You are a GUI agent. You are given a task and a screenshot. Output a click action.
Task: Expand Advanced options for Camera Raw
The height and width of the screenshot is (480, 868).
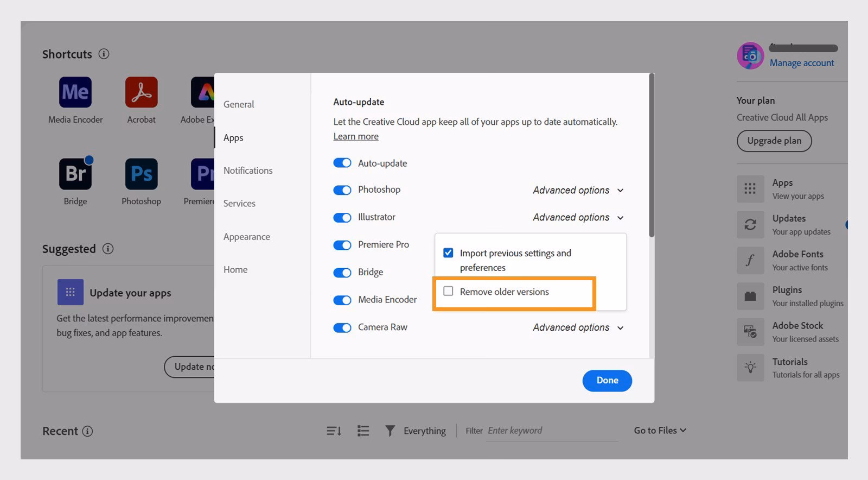pos(578,328)
